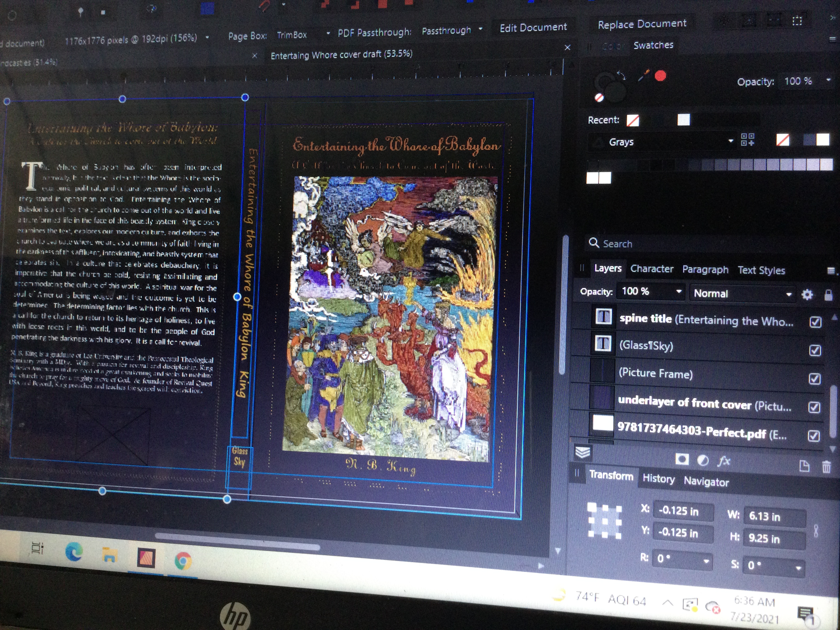Screen dimensions: 840x630
Task: Click Edit Document button
Action: [x=533, y=27]
